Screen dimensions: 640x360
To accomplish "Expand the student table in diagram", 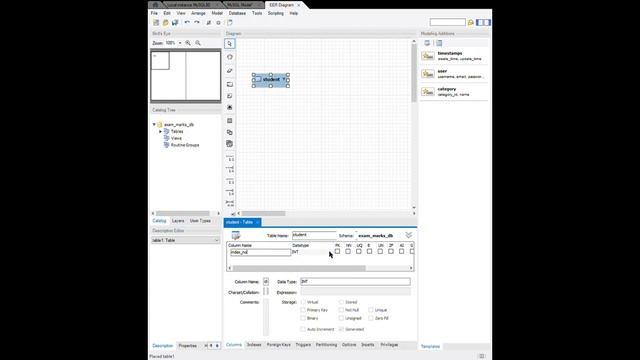I will (x=284, y=79).
